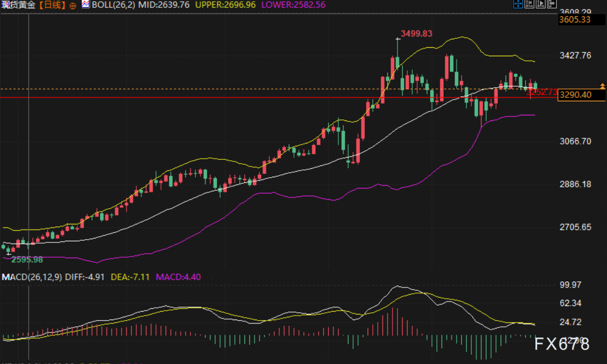Click the orange double-arrow marker on price axis
The image size is (607, 364).
[602, 86]
